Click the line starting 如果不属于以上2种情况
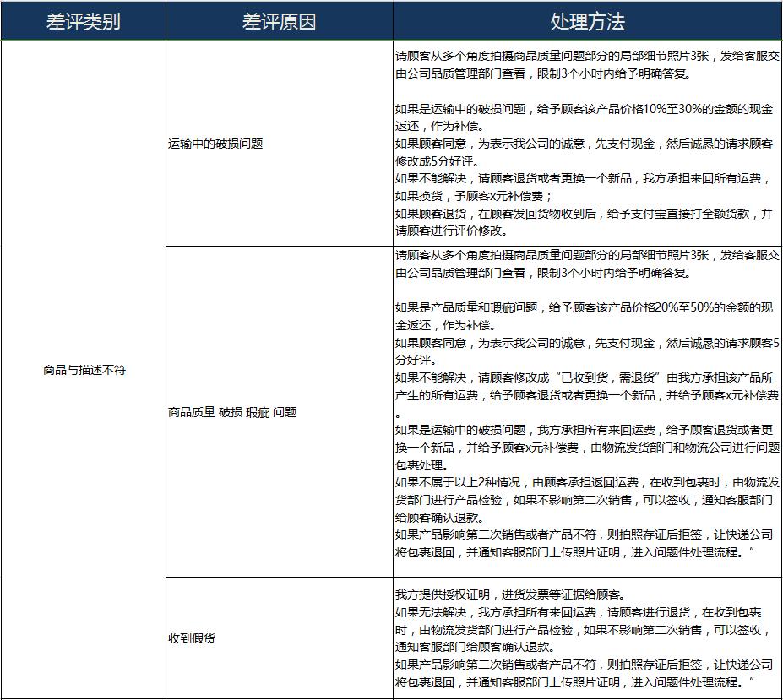 tap(583, 482)
